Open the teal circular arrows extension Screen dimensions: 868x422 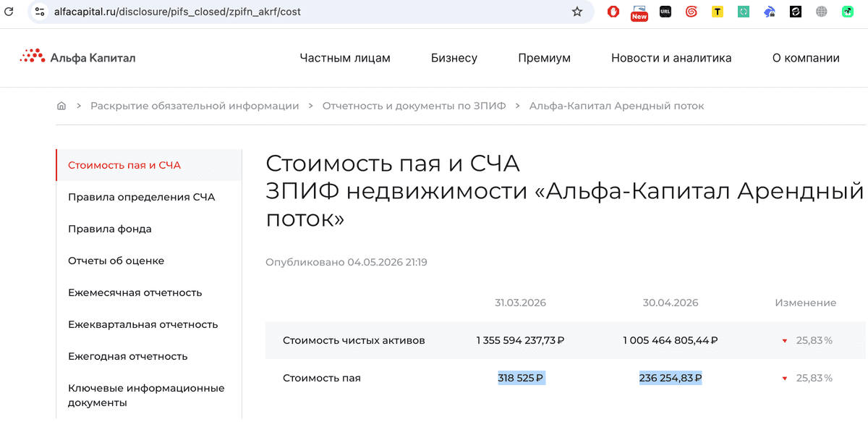(744, 12)
